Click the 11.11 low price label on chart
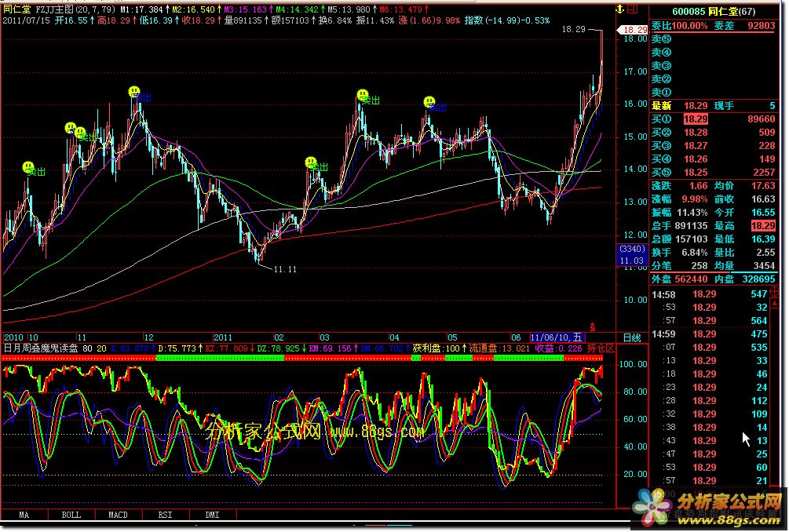The height and width of the screenshot is (532, 789). (285, 269)
